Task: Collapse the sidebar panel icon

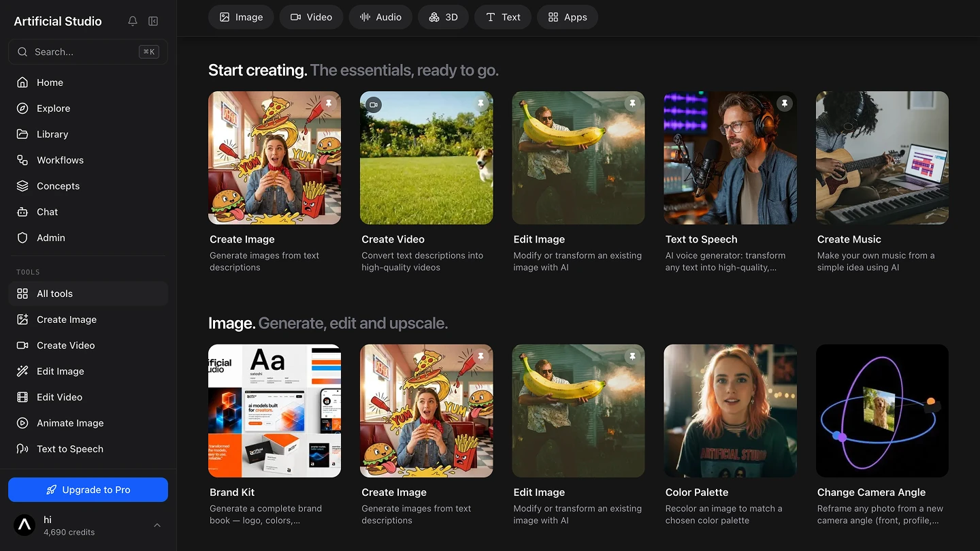Action: coord(153,21)
